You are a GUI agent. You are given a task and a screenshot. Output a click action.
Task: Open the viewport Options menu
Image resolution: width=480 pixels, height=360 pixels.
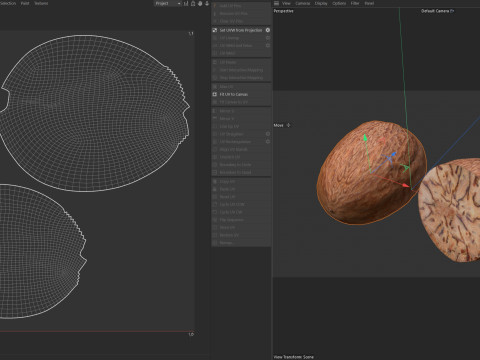pyautogui.click(x=339, y=3)
